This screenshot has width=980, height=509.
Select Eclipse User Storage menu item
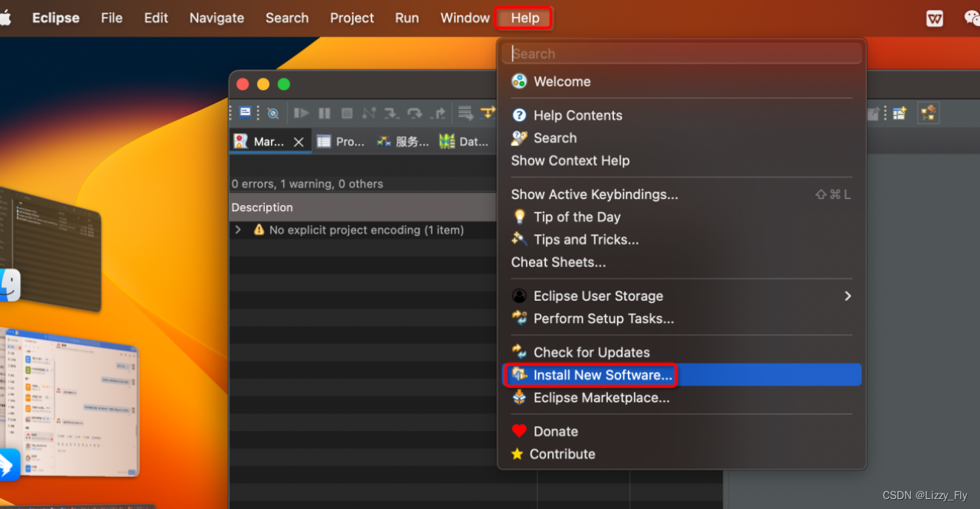pyautogui.click(x=681, y=295)
